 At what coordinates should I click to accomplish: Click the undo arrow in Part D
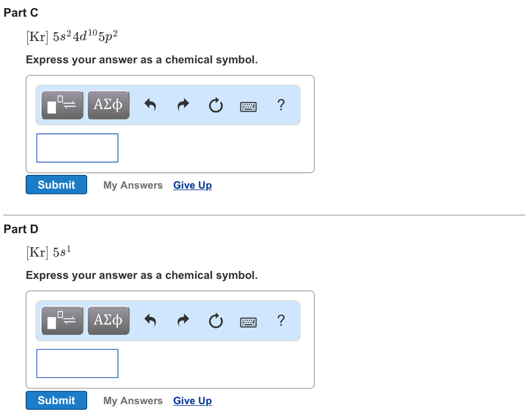click(150, 321)
